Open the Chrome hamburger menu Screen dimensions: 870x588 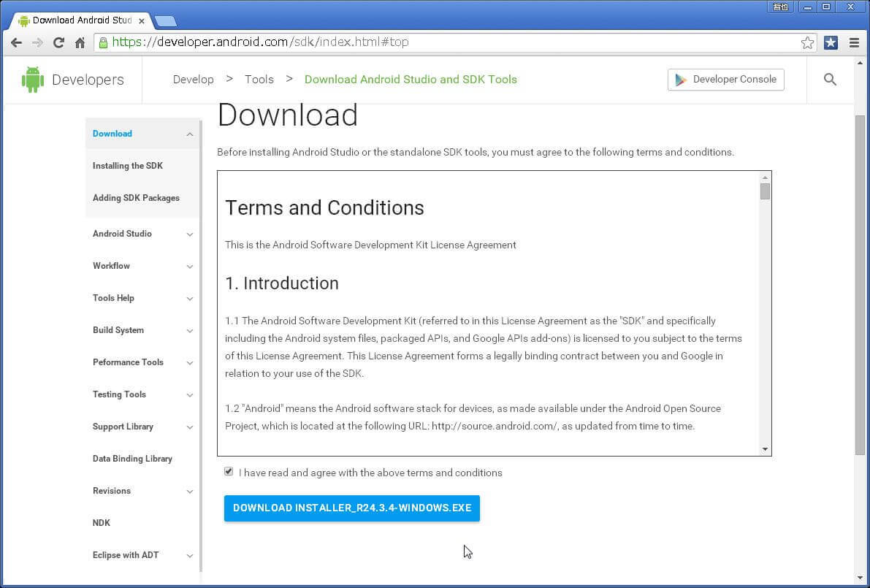[854, 42]
